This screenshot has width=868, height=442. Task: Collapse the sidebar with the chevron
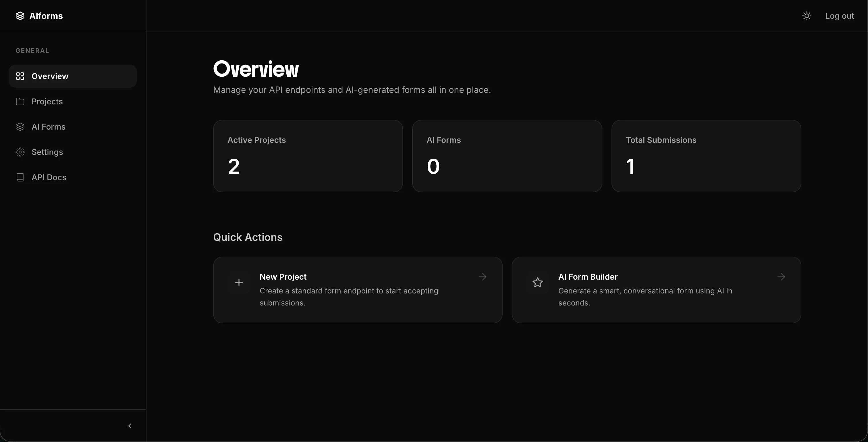(x=130, y=426)
